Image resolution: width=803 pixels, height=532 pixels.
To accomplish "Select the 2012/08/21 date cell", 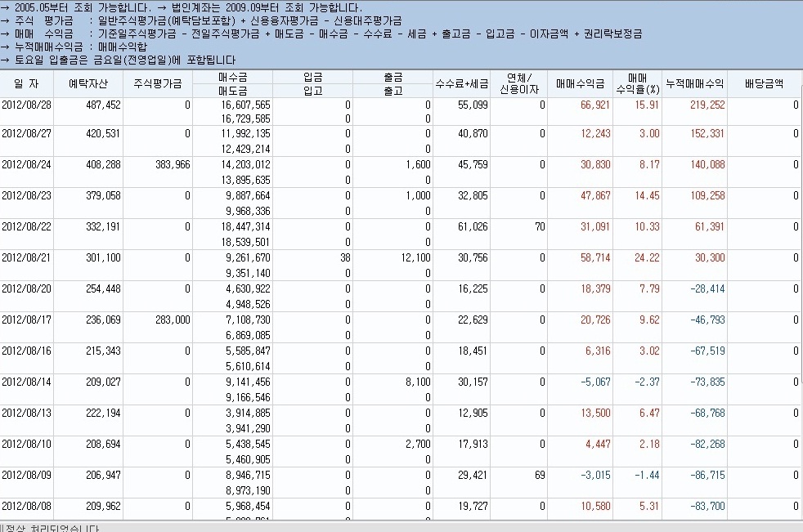I will 27,257.
